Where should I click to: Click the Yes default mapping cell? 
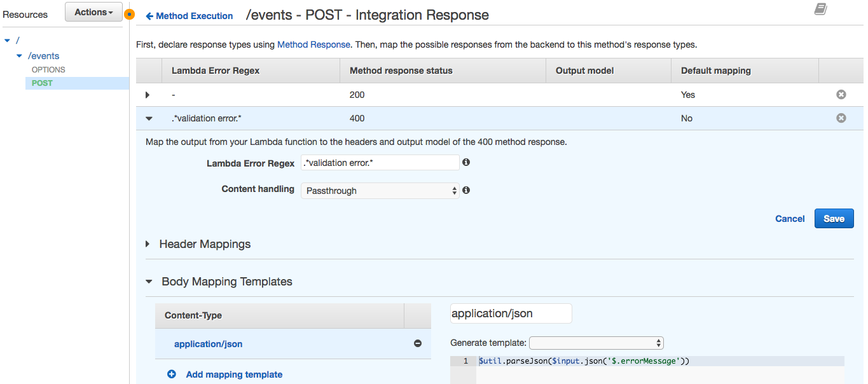[688, 95]
